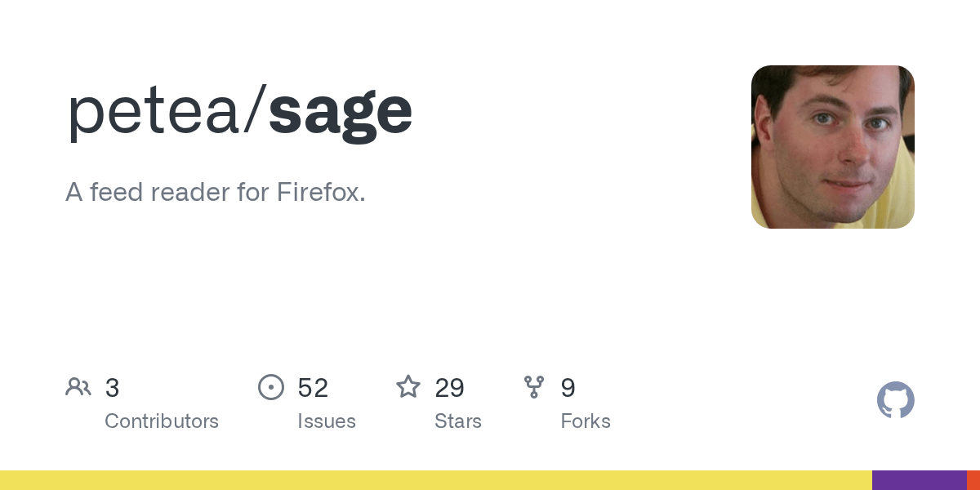Screen dimensions: 980x490
Task: Click the contributor count 3
Action: click(113, 388)
